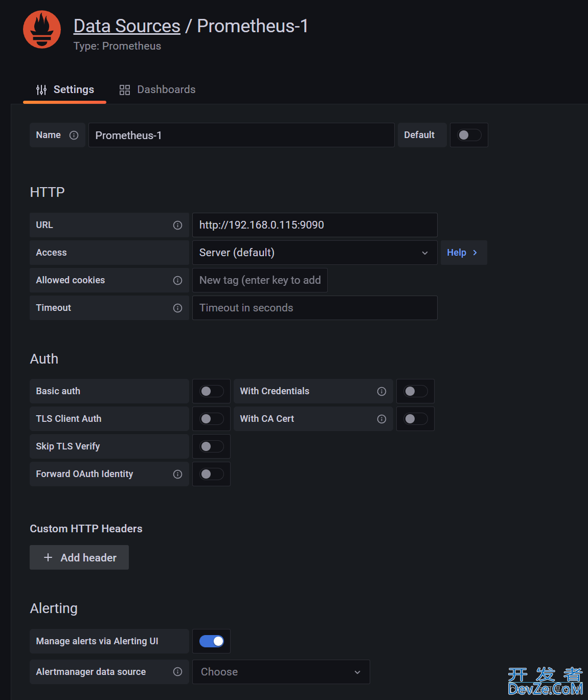Disable Manage alerts via Alerting UI switch
The height and width of the screenshot is (700, 588).
coord(211,641)
